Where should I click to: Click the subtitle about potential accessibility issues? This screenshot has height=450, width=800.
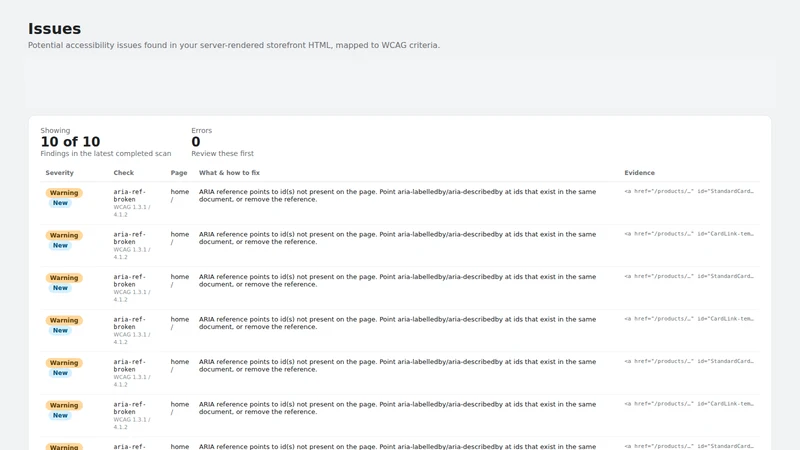[x=234, y=45]
